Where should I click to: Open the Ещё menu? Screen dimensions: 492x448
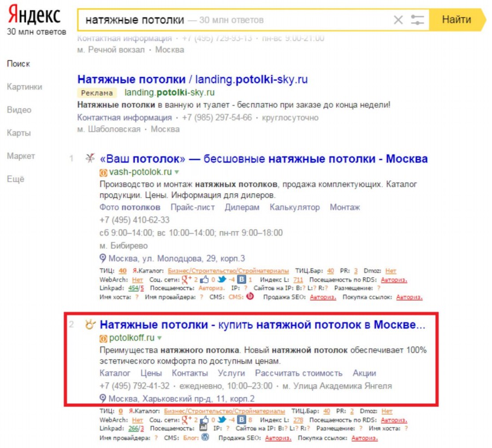[x=16, y=179]
